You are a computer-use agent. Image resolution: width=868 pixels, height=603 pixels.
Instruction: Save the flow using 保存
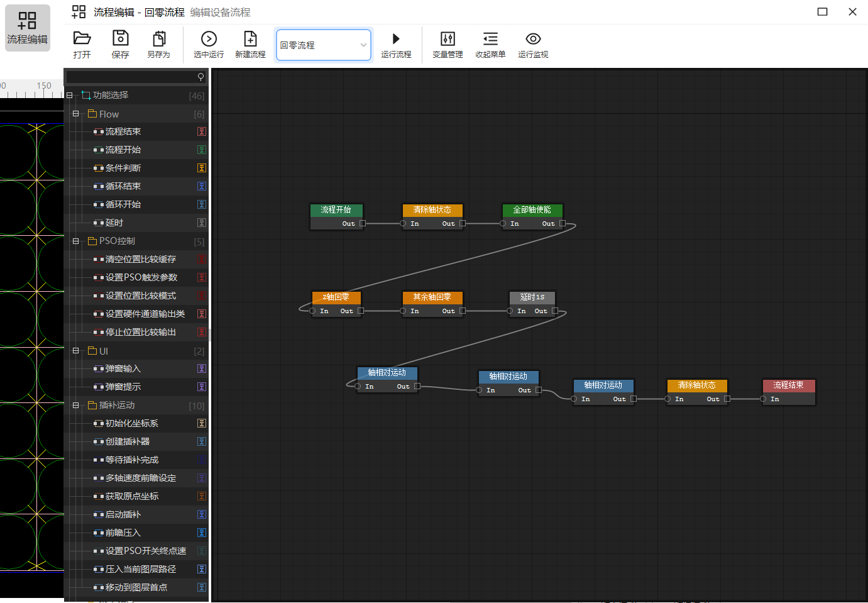pyautogui.click(x=120, y=45)
